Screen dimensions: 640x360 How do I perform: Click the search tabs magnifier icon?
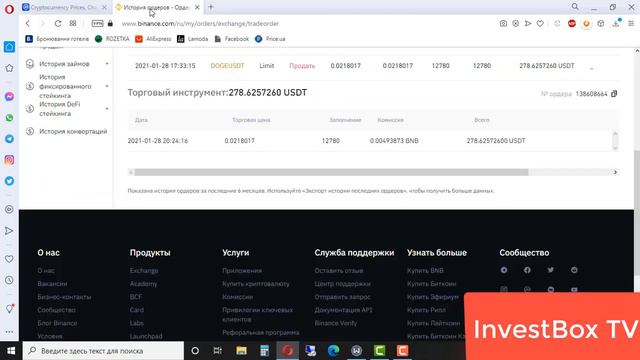[x=575, y=7]
